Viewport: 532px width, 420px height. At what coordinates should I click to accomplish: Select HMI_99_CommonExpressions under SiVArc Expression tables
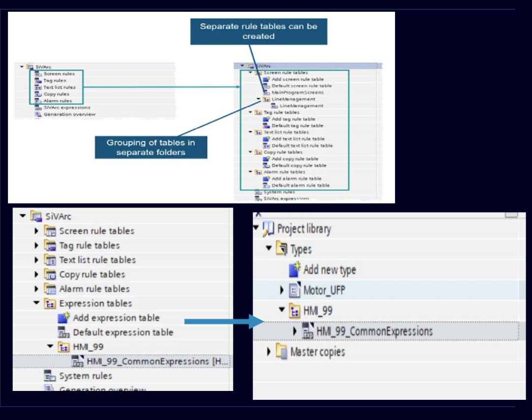(148, 361)
